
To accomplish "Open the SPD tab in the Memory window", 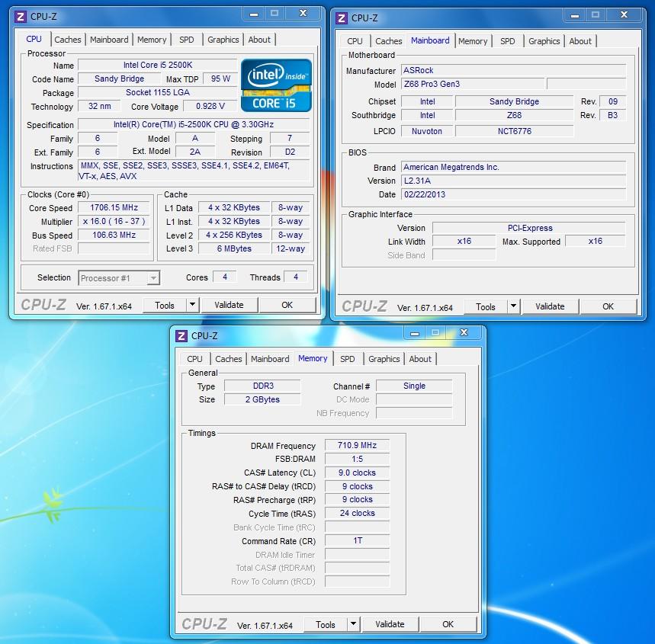I will pyautogui.click(x=347, y=359).
